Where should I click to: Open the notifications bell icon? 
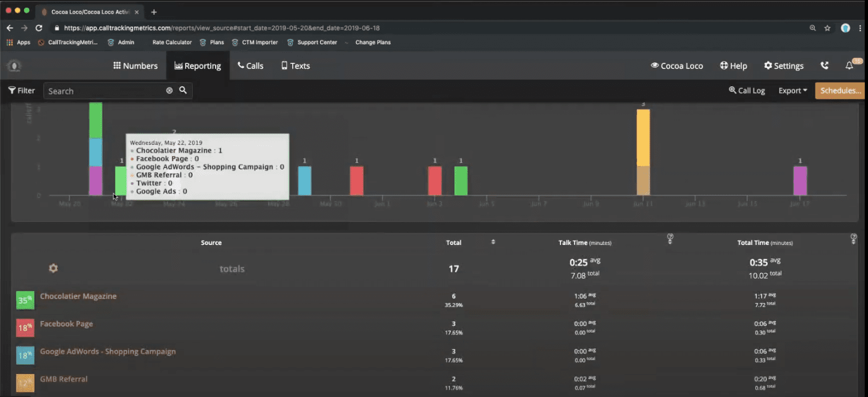coord(849,66)
